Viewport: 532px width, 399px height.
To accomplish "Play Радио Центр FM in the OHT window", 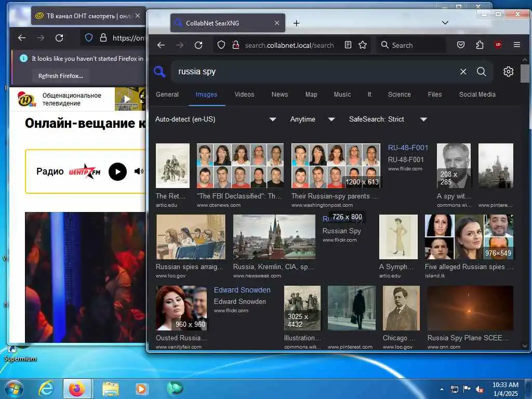I will [117, 171].
